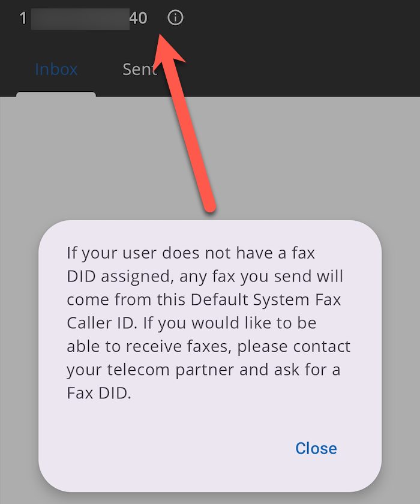Viewport: 420px width, 504px height.
Task: Click "Caller ID." text in the dialog
Action: (102, 323)
